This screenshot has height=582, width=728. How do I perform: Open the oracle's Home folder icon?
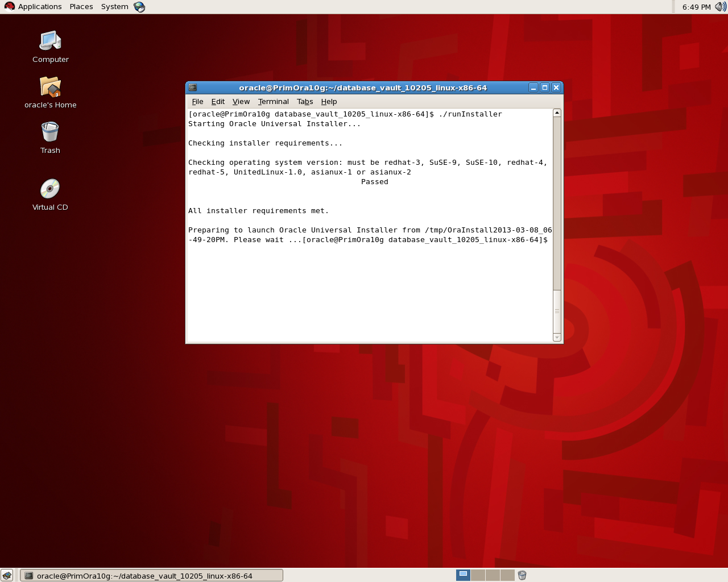(50, 85)
